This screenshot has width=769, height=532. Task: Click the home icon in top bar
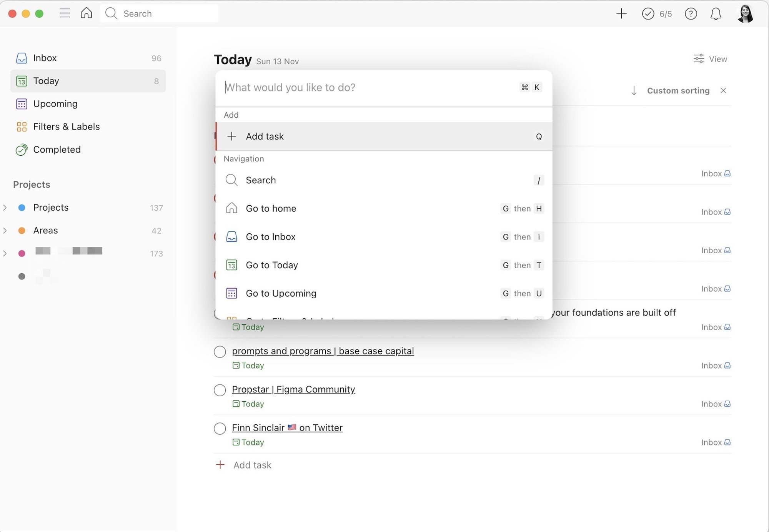click(x=87, y=13)
